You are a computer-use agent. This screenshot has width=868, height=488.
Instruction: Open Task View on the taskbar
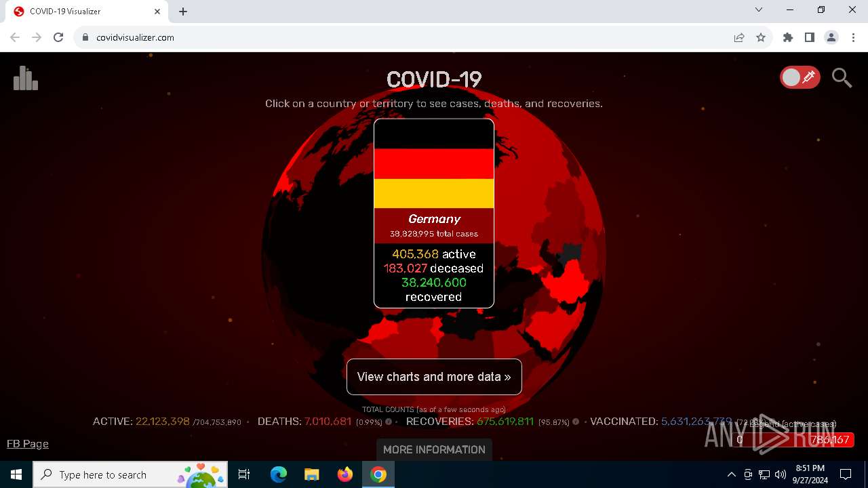pos(244,474)
